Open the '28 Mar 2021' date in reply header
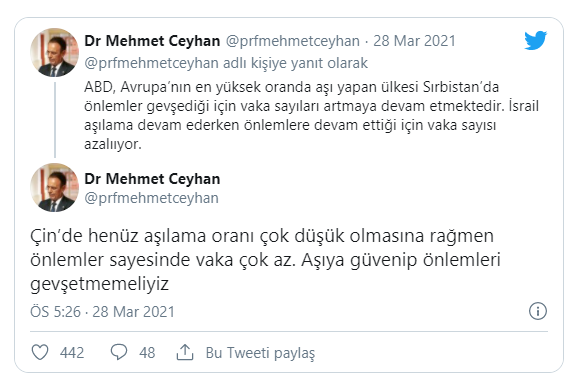Viewport: 579px width, 386px height. (414, 41)
